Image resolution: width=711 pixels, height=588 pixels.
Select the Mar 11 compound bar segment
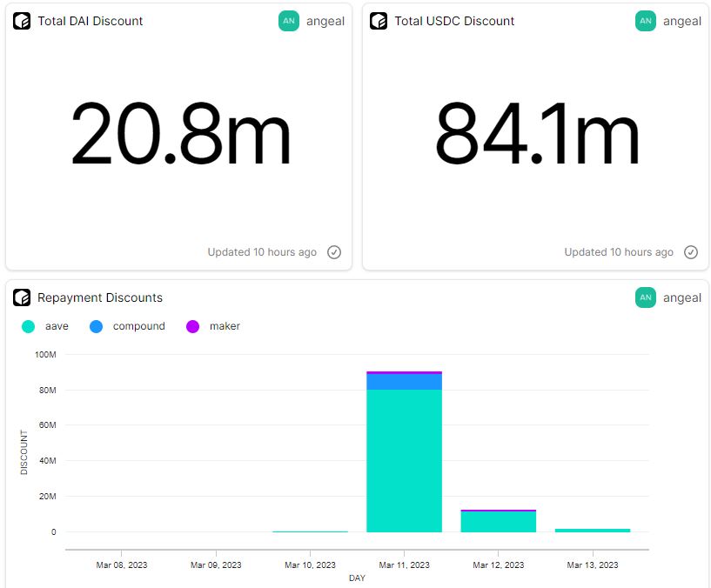[x=404, y=382]
